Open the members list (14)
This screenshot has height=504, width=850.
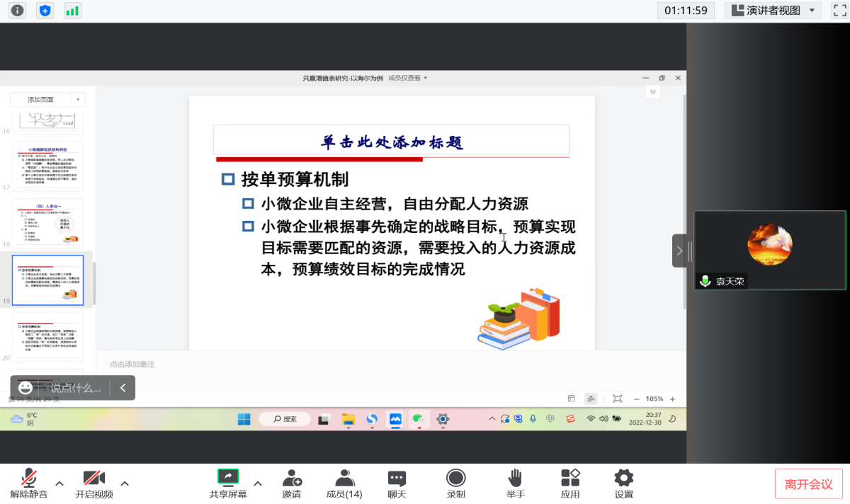click(344, 483)
